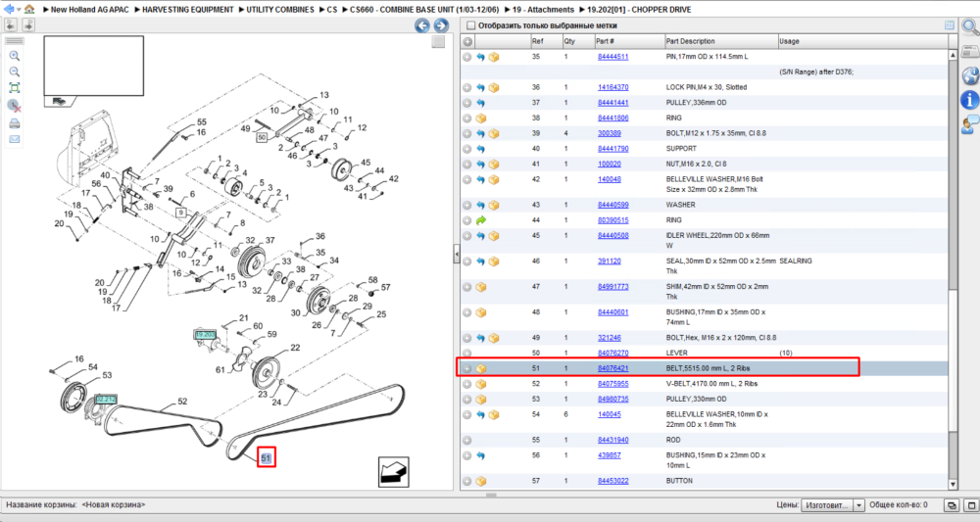
Task: Open the CS breadcrumb level
Action: click(x=332, y=10)
